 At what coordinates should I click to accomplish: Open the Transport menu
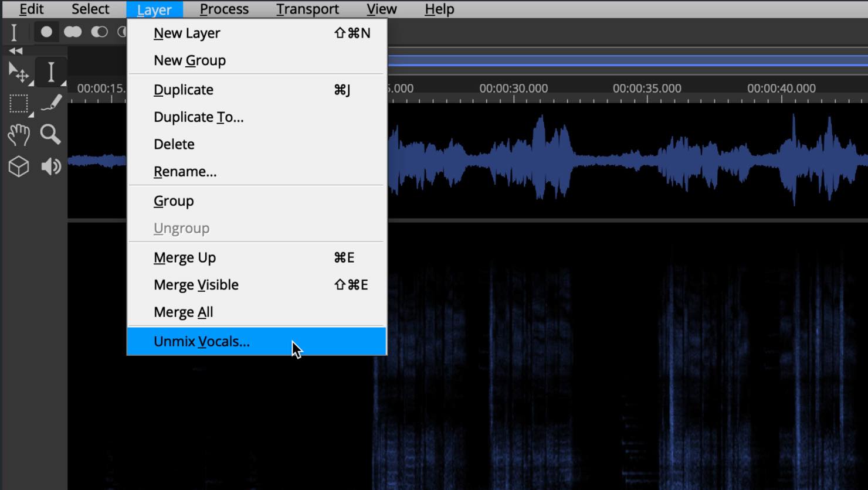(307, 9)
